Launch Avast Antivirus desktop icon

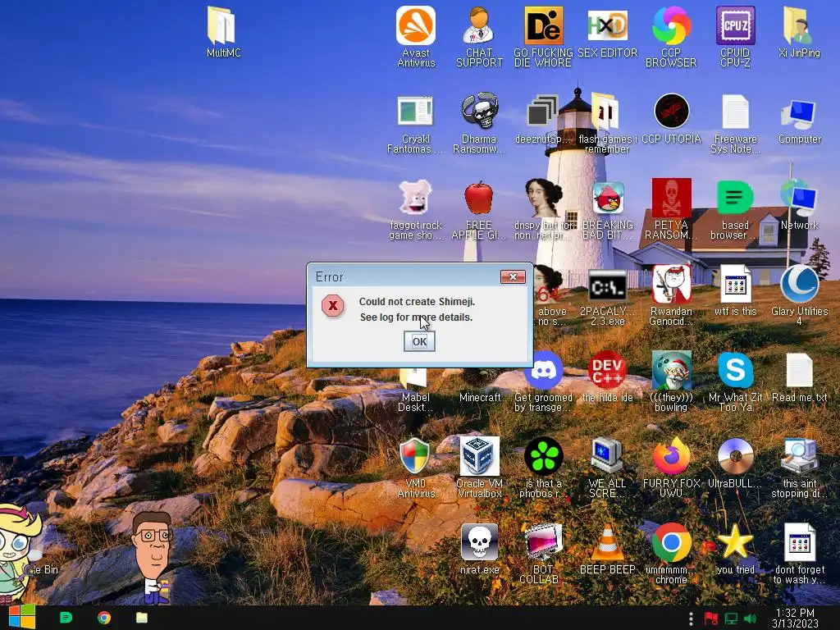(x=416, y=25)
